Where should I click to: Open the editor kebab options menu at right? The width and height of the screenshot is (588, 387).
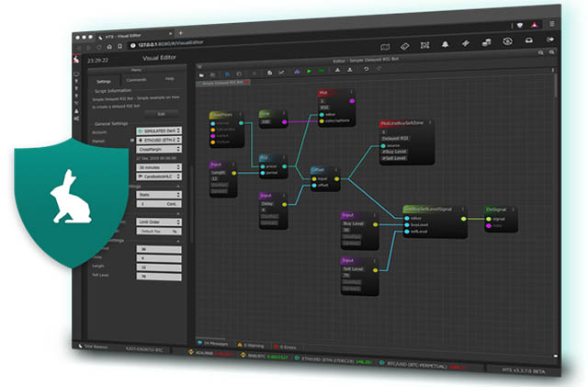(x=552, y=70)
